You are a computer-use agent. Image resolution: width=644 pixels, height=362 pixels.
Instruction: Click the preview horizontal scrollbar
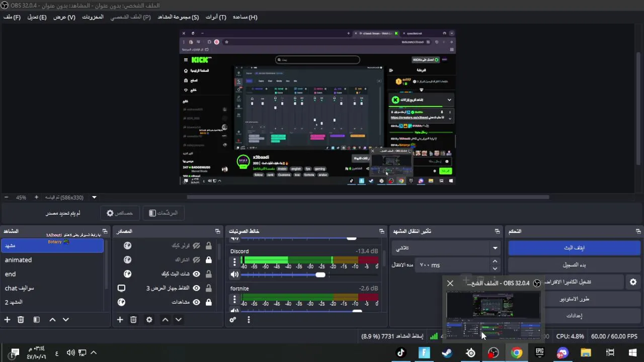tap(368, 197)
